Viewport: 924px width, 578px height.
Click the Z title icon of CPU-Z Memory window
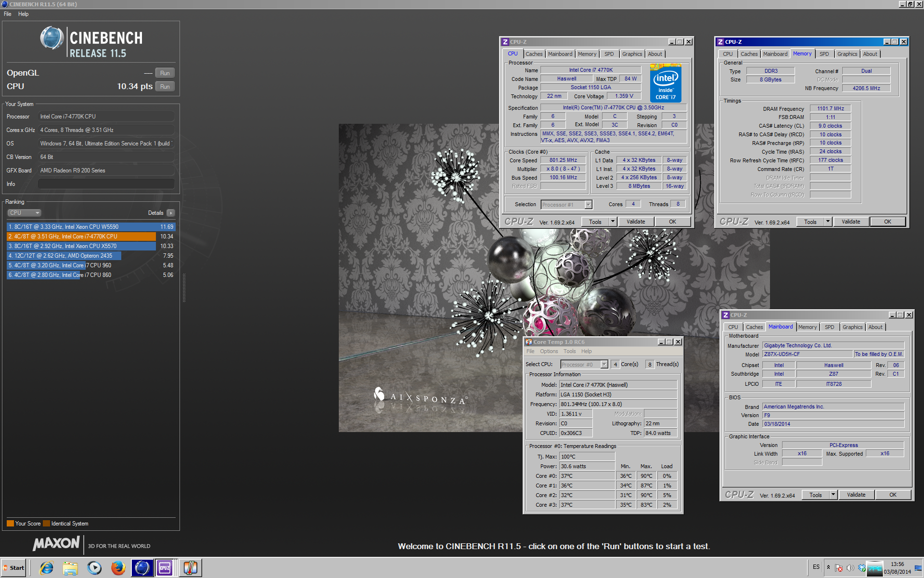tap(720, 42)
